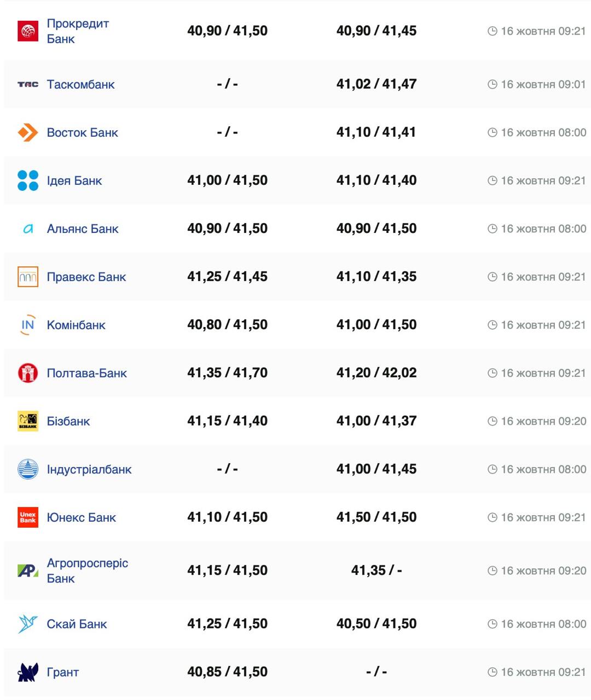Screen dimensions: 591x700
Task: Click the Прокредит Банк logo icon
Action: click(28, 31)
